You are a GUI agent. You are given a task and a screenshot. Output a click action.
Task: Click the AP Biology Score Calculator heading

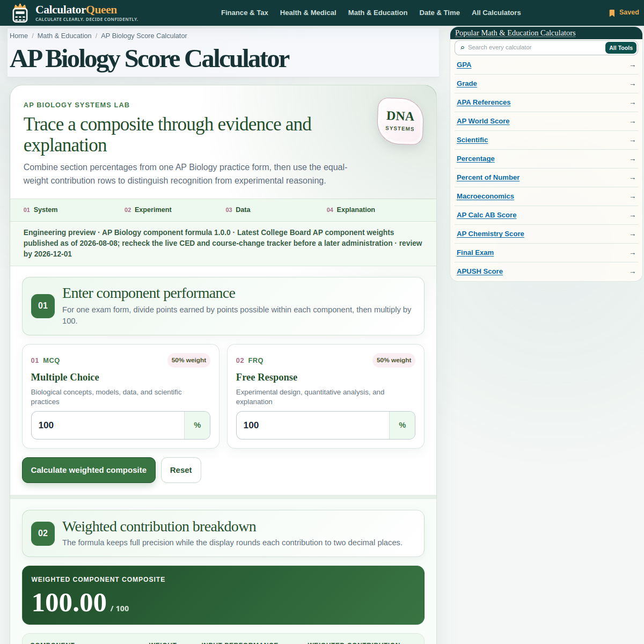[150, 59]
